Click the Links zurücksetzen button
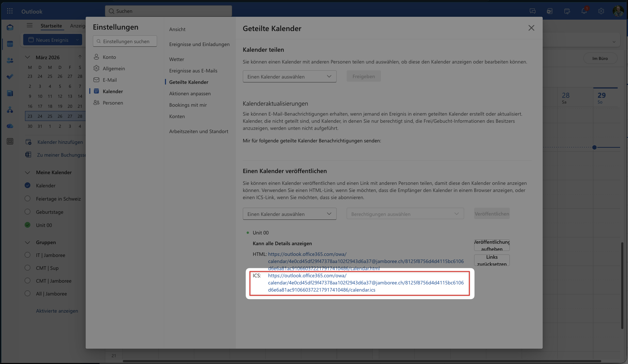Image resolution: width=628 pixels, height=364 pixels. 492,260
